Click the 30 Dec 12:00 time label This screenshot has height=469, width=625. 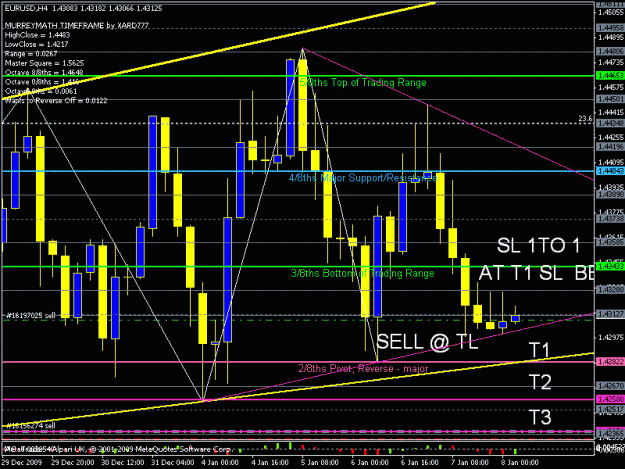point(123,463)
